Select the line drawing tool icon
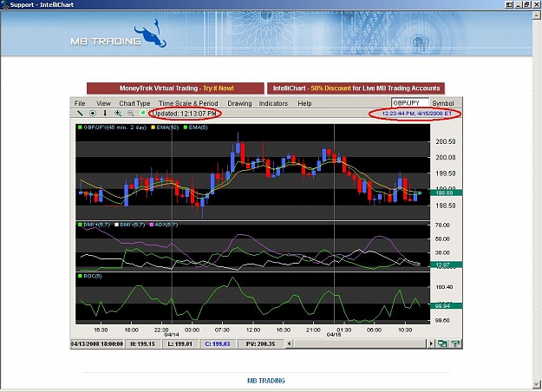Image resolution: width=542 pixels, height=392 pixels. pos(80,113)
